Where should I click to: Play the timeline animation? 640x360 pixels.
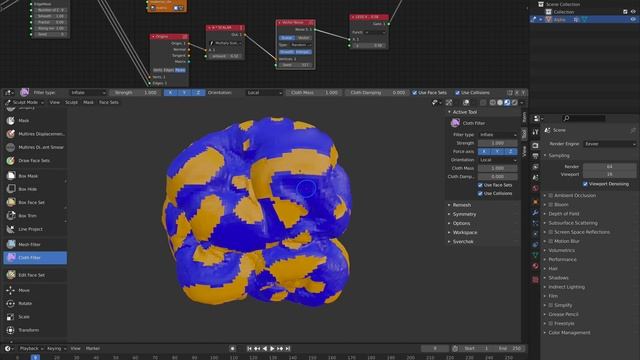coord(272,349)
